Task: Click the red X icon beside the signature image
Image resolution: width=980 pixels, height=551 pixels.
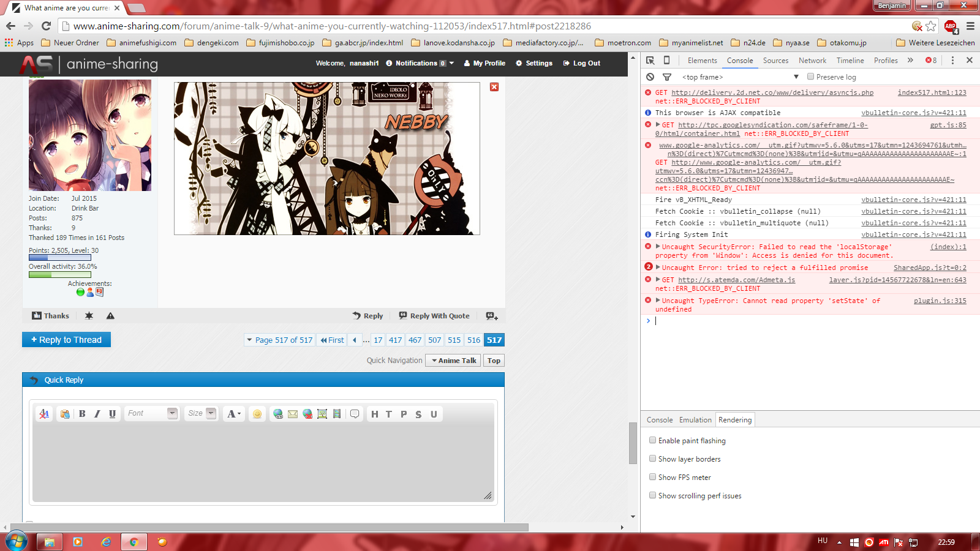Action: coord(494,87)
